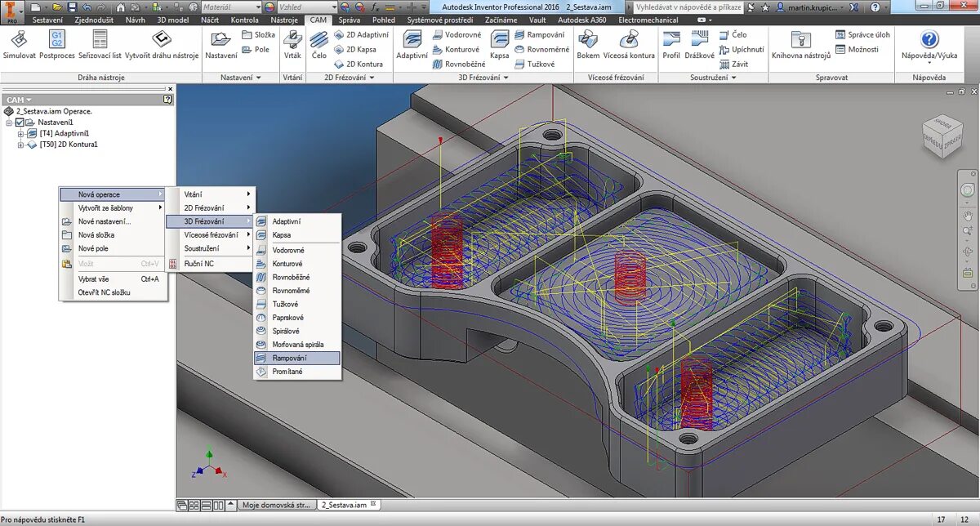Open the Správa ribbon tab
Image resolution: width=980 pixels, height=526 pixels.
tap(350, 20)
